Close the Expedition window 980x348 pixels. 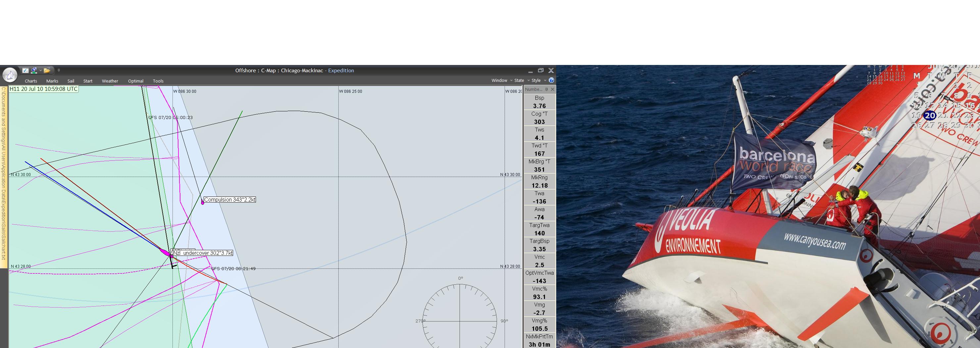tap(551, 71)
